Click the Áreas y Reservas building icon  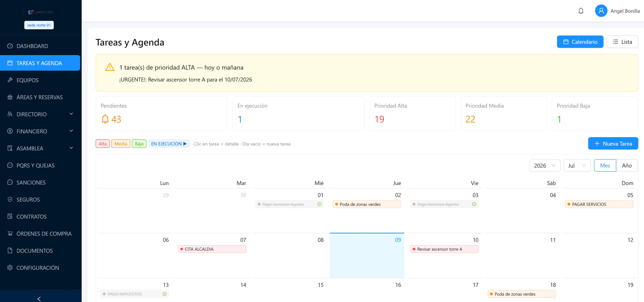pos(10,97)
